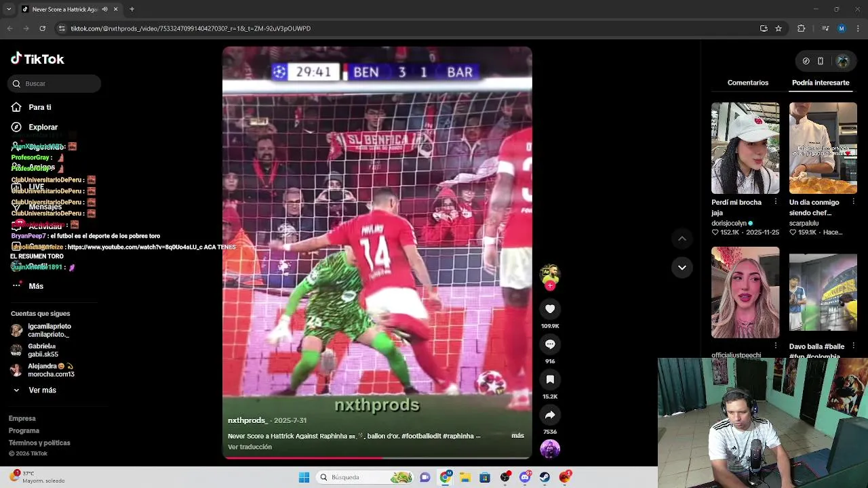This screenshot has height=488, width=868.
Task: Bookmark this page with the star icon
Action: [x=778, y=28]
